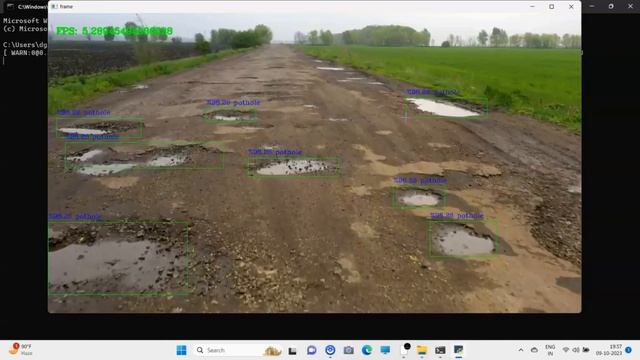Image resolution: width=640 pixels, height=360 pixels.
Task: Open the weather widget on the taskbar
Action: click(21, 349)
